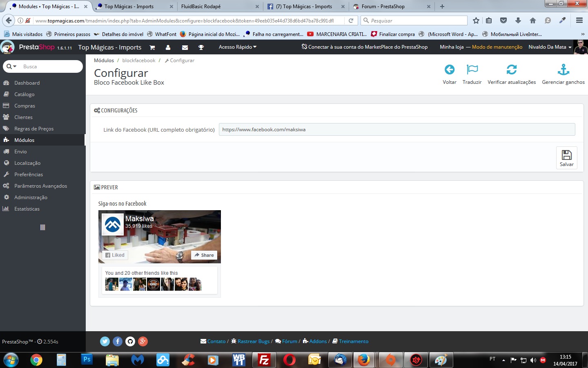The width and height of the screenshot is (588, 368).
Task: Open the shopping cart icon in header
Action: pos(152,47)
